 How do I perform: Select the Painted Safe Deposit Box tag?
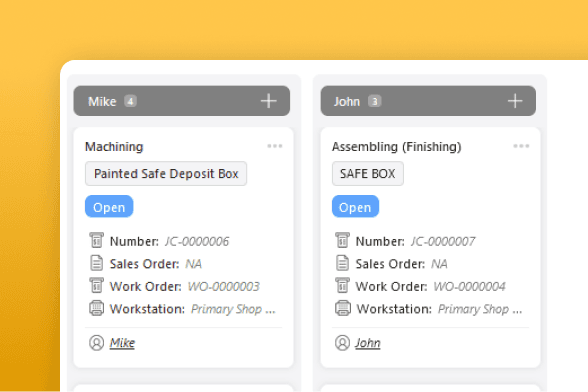[x=166, y=174]
